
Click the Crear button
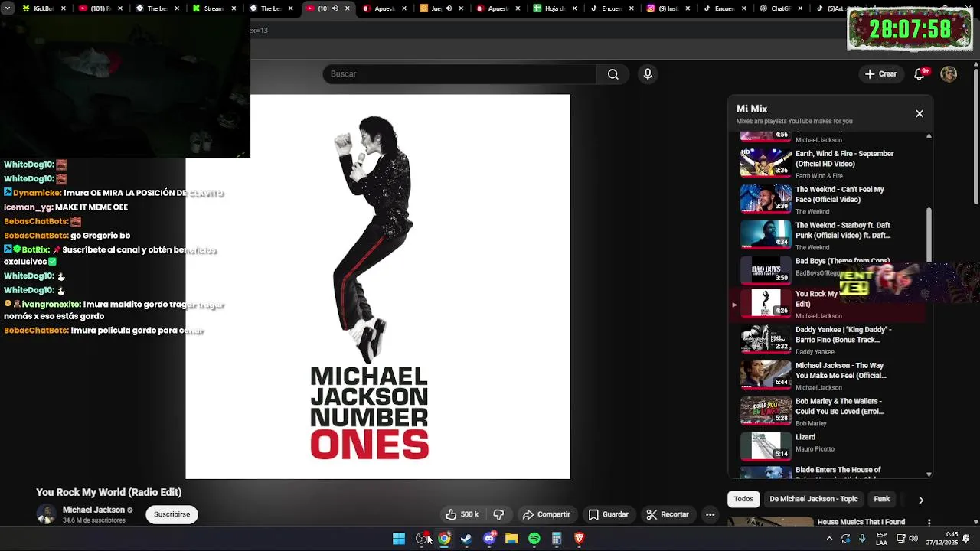[x=880, y=74]
